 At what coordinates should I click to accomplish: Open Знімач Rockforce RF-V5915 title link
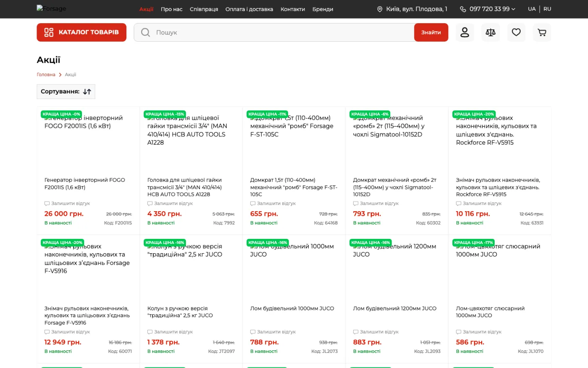point(498,187)
